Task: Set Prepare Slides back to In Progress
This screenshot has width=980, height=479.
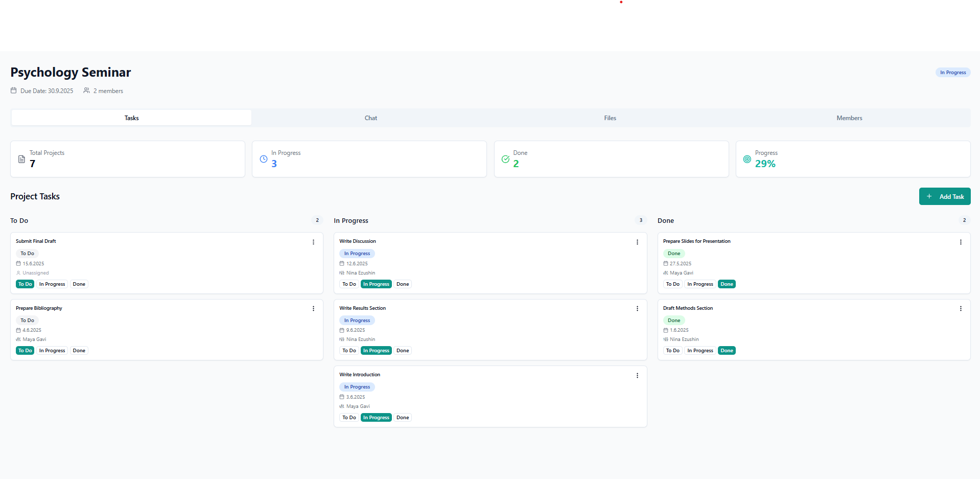Action: pos(700,284)
